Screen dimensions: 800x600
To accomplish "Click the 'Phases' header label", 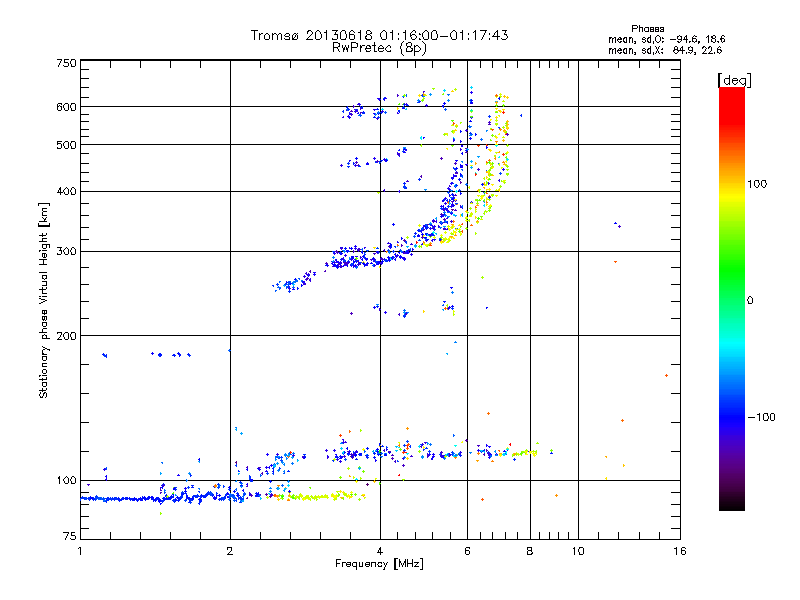I will (647, 29).
